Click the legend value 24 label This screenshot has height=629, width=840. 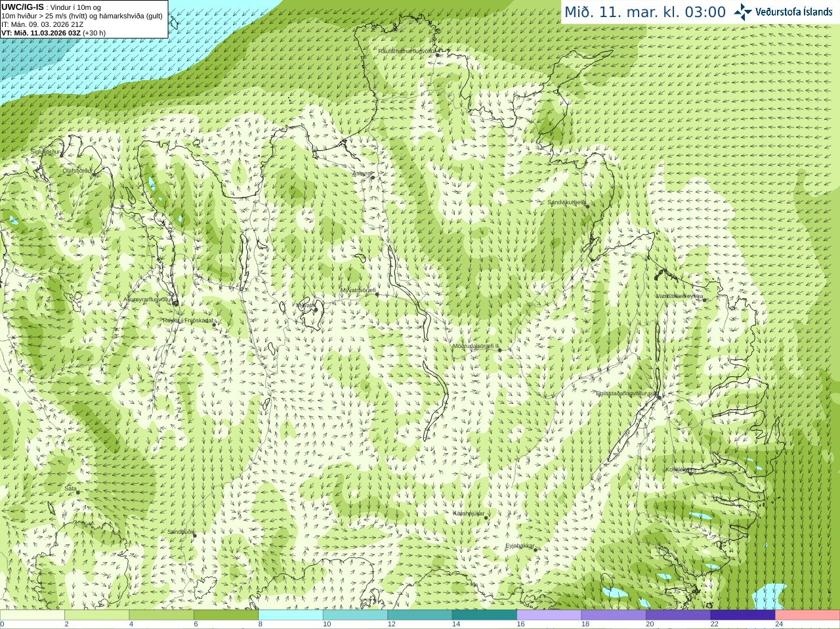coord(779,624)
